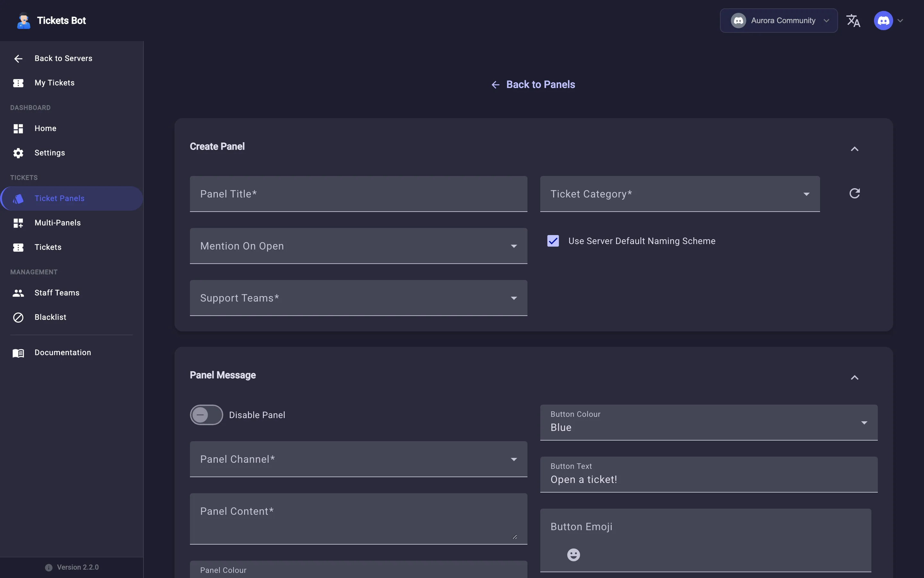The width and height of the screenshot is (924, 578).
Task: Select Ticket Panels sidebar item
Action: (72, 198)
